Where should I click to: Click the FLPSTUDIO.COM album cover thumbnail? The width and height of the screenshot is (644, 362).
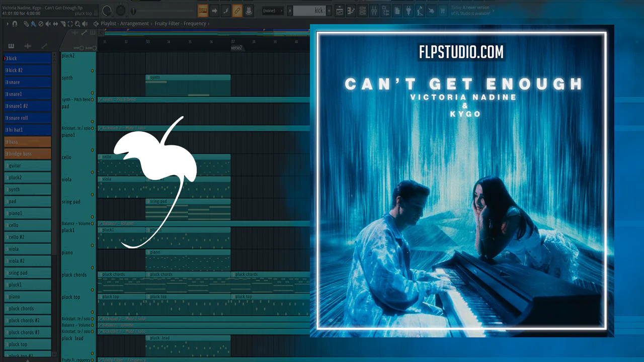pyautogui.click(x=462, y=181)
